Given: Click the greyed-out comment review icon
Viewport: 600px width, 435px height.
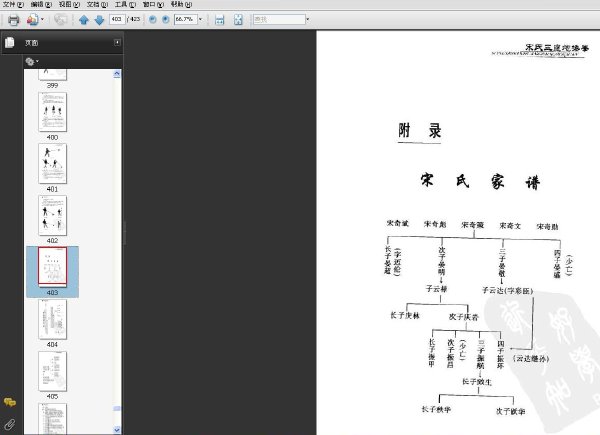Looking at the screenshot, I should pos(60,19).
